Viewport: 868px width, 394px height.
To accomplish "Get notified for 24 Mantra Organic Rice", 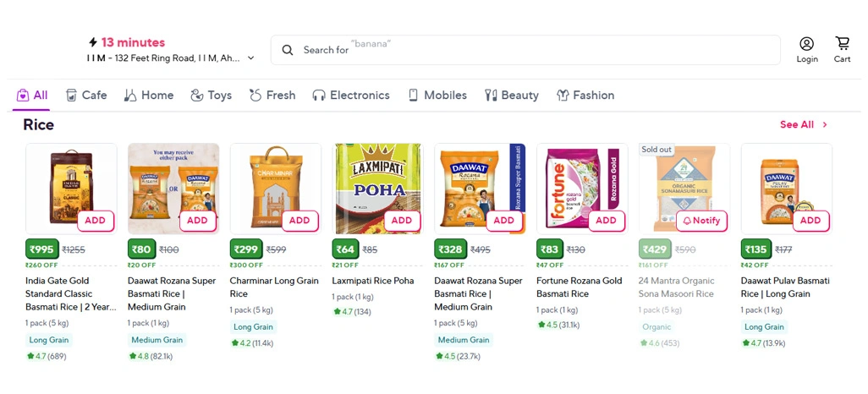I will click(701, 221).
